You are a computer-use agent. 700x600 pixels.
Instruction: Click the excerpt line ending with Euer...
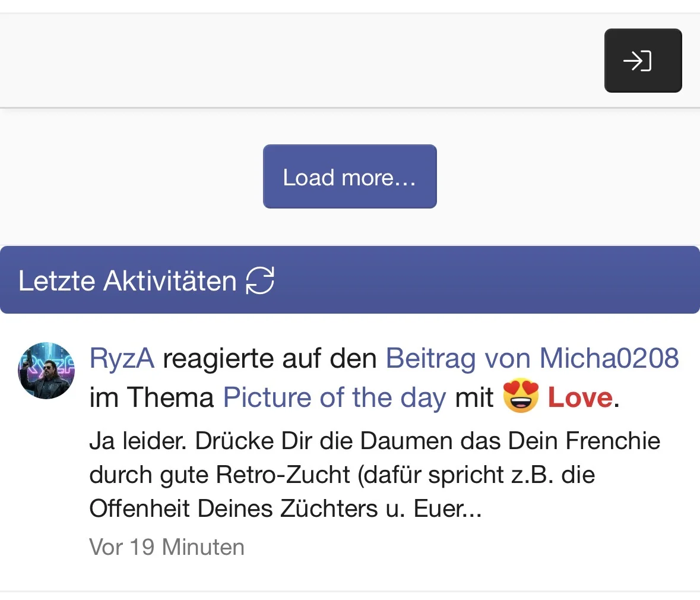click(286, 509)
